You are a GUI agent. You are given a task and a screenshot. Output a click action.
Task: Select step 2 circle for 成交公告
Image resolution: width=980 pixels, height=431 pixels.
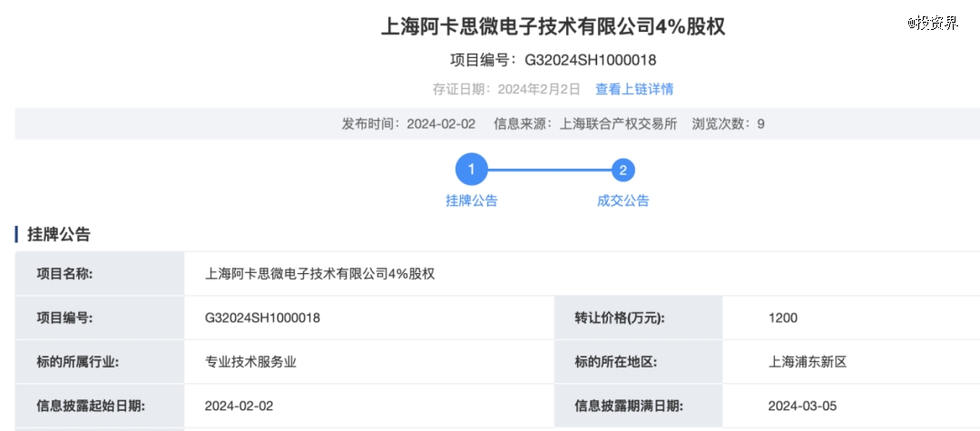click(623, 170)
